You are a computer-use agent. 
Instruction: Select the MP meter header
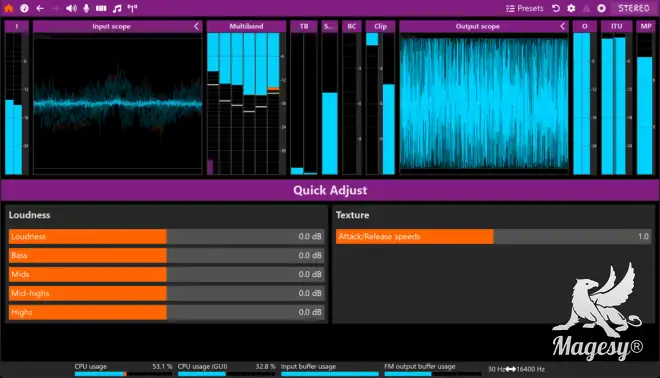tap(646, 26)
